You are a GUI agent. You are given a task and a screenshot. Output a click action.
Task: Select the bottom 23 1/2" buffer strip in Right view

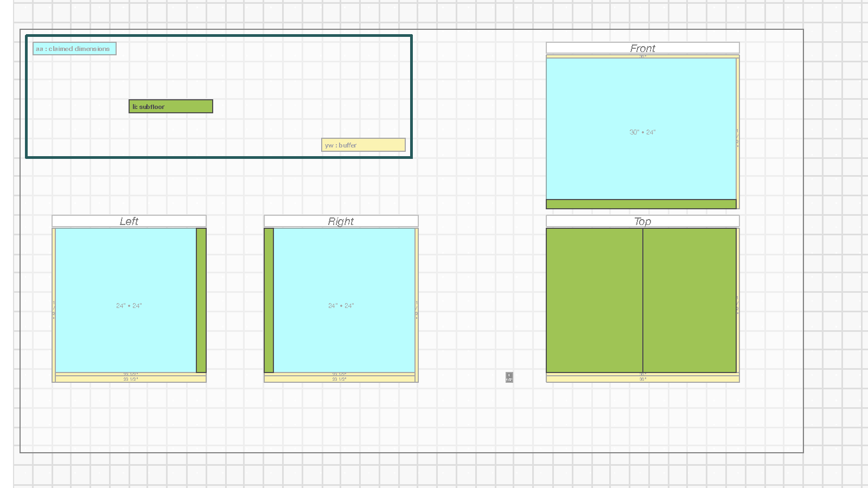pos(340,379)
